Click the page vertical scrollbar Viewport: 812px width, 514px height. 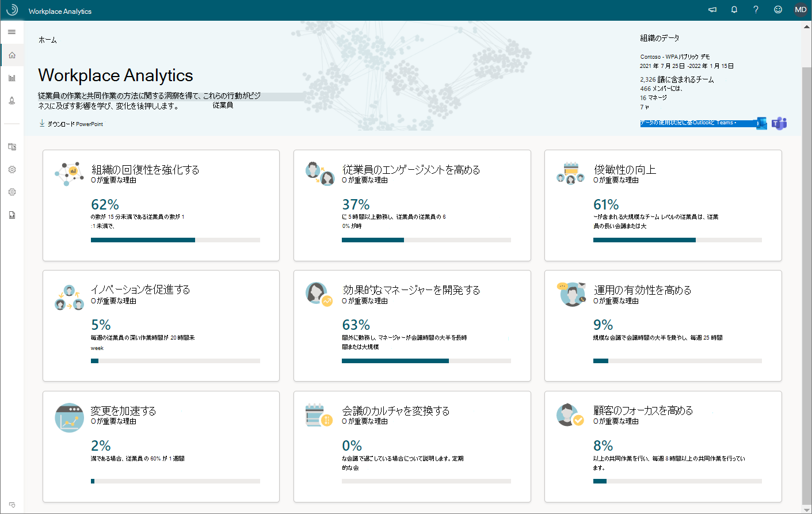coord(807,285)
